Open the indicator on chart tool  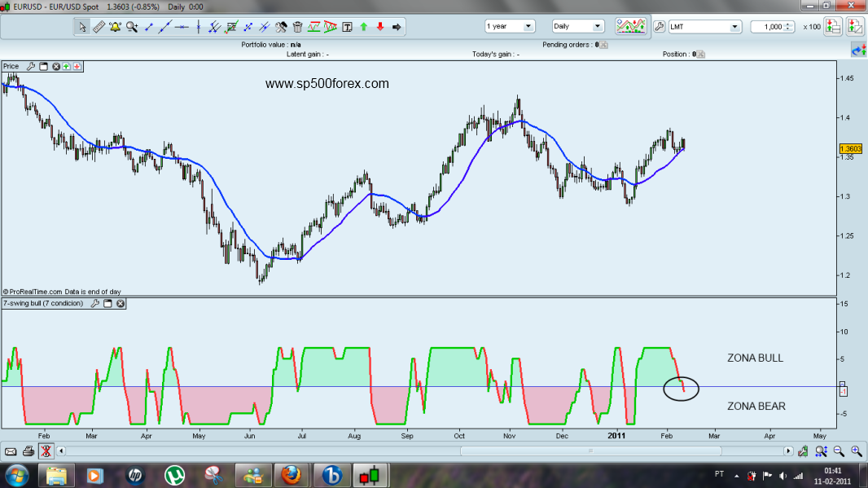pyautogui.click(x=231, y=27)
